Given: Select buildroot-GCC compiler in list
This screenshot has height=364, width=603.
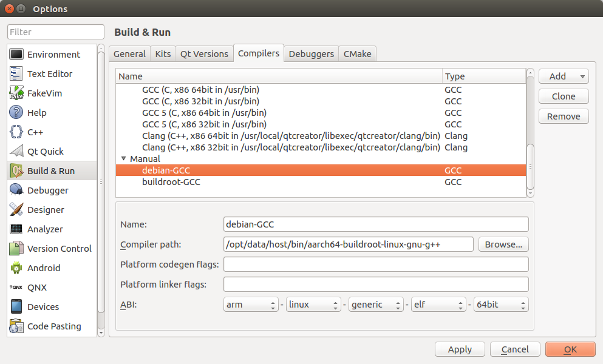Looking at the screenshot, I should coord(171,182).
